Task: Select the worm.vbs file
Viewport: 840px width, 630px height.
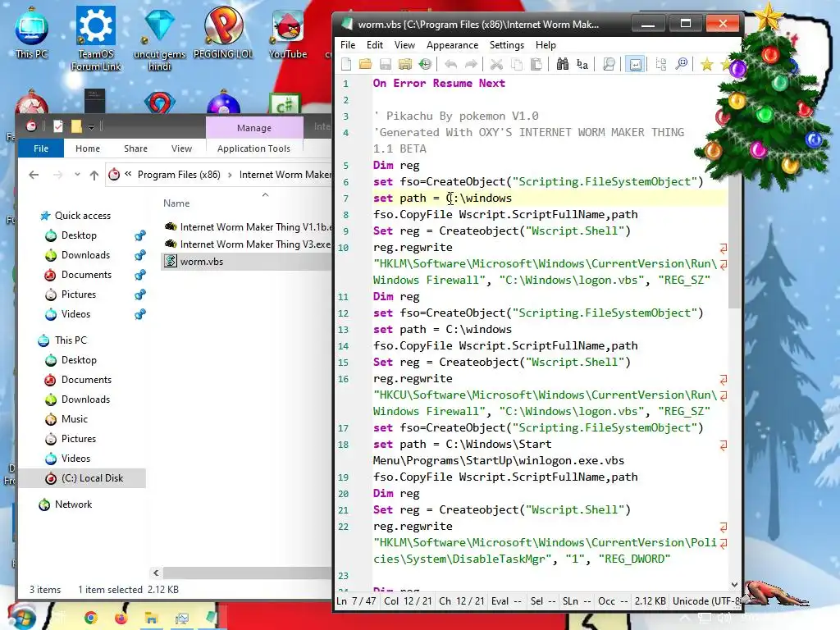Action: tap(248, 262)
